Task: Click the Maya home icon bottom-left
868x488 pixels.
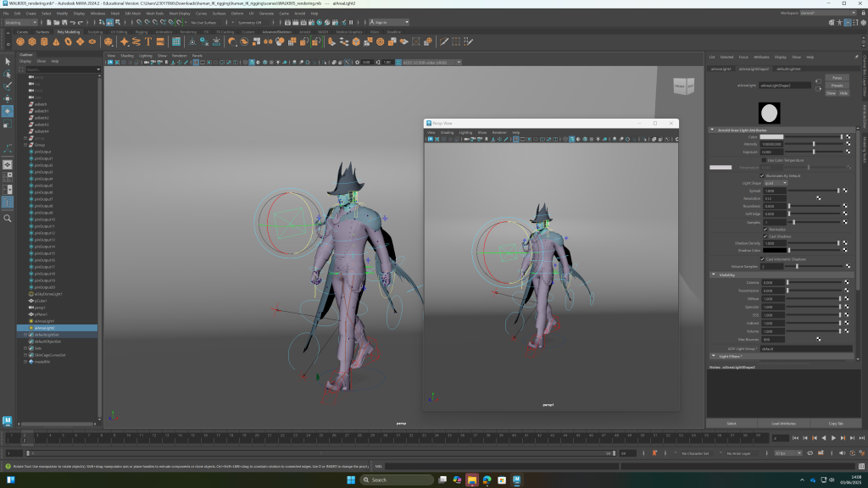Action: [8, 420]
